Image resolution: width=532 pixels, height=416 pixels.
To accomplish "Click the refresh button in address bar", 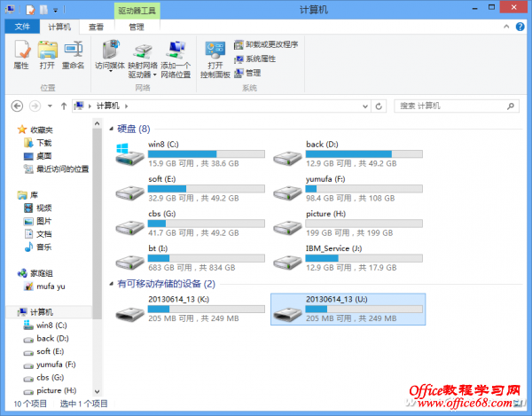I will 379,106.
